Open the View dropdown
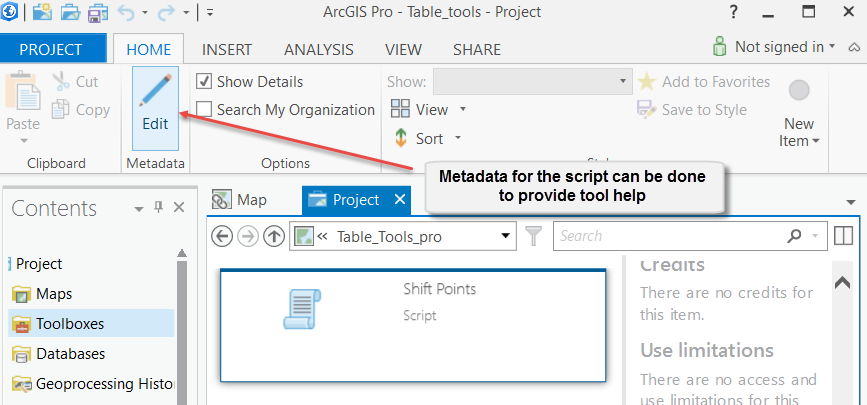The image size is (867, 405). [429, 110]
